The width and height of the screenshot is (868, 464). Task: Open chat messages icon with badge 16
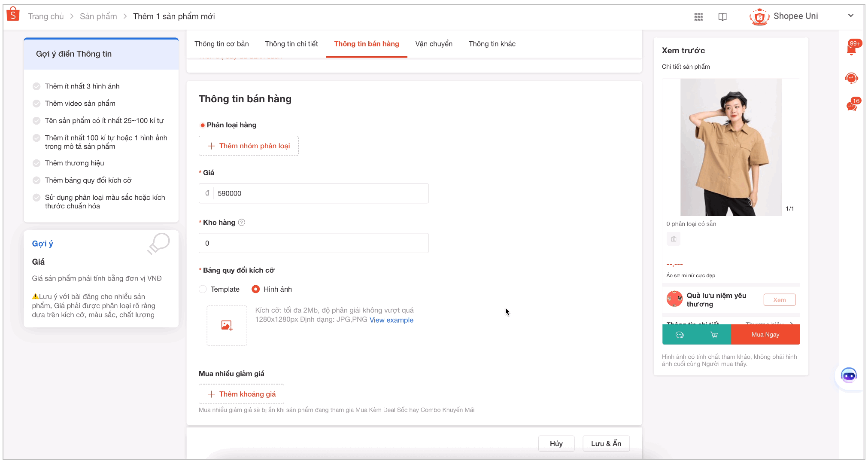(852, 106)
